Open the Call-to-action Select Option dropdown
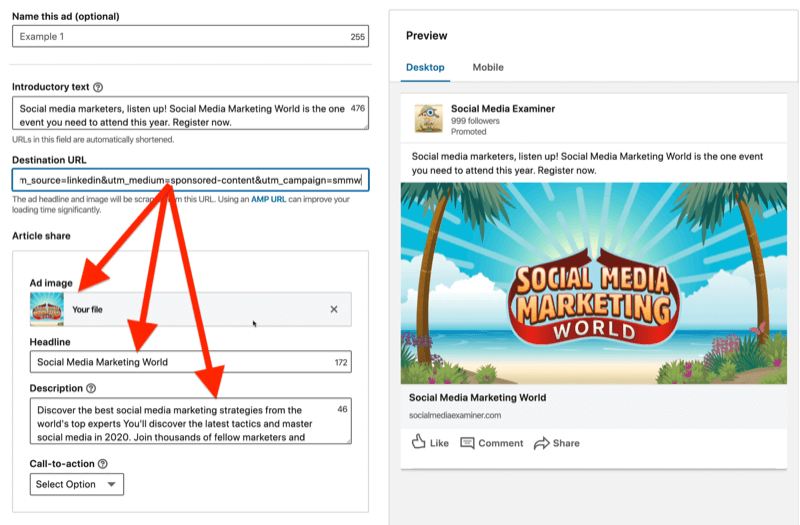Image resolution: width=800 pixels, height=525 pixels. pos(77,484)
